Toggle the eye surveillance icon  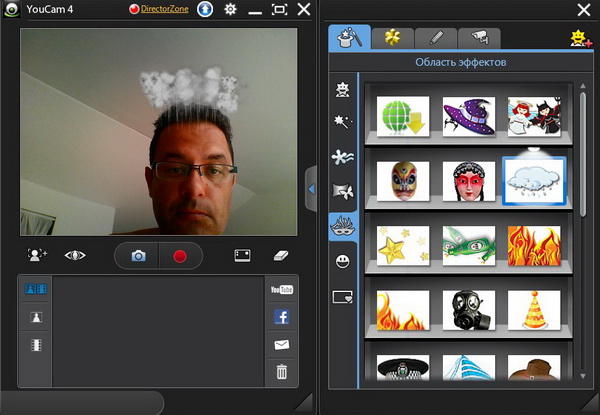click(x=75, y=256)
